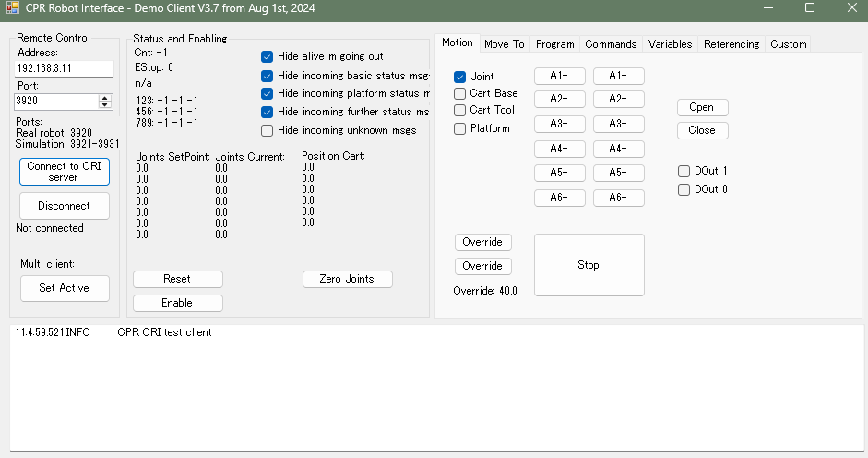Jog axis with the A1+ button
This screenshot has height=458, width=868.
point(559,76)
